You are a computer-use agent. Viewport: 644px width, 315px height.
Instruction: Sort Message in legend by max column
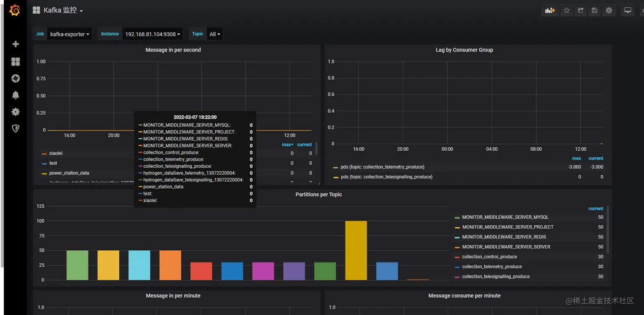click(288, 145)
